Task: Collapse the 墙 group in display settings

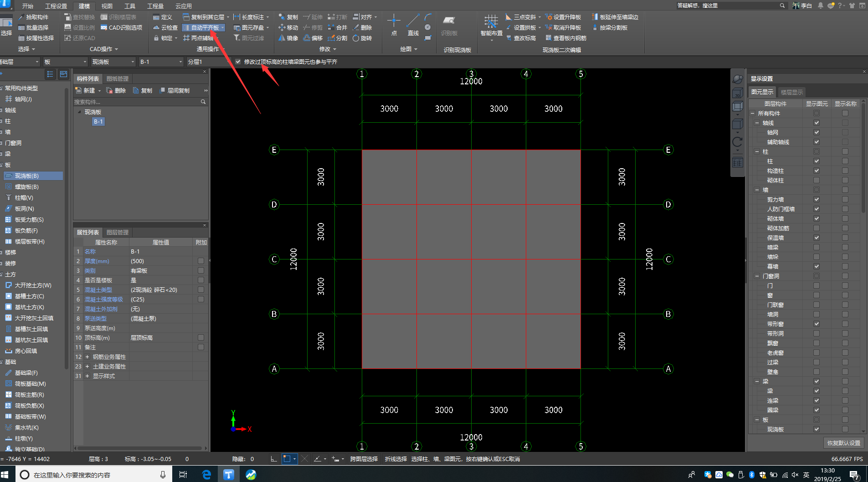Action: pyautogui.click(x=757, y=190)
